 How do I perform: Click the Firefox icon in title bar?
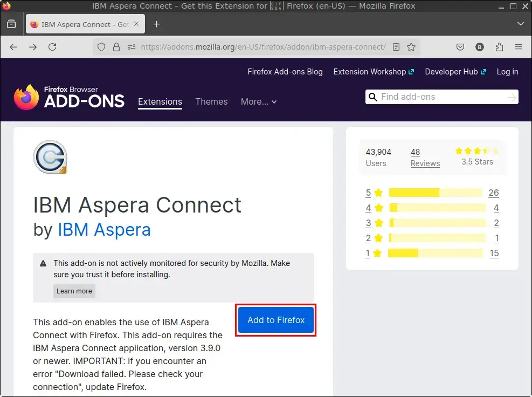click(x=6, y=6)
